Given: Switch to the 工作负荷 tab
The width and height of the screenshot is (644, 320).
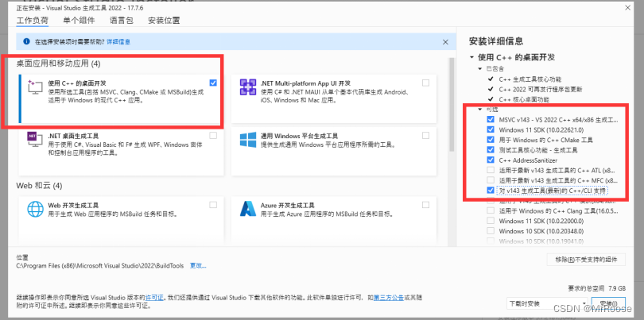Looking at the screenshot, I should pos(33,21).
